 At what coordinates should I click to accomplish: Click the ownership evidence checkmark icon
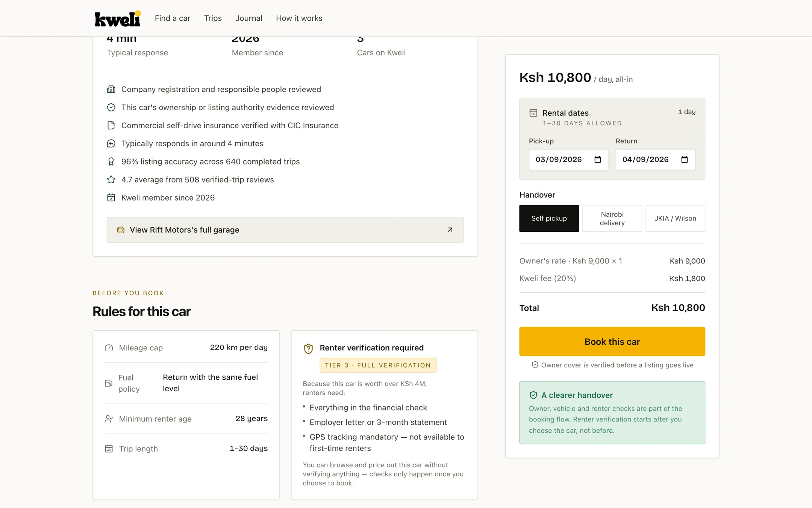[111, 107]
